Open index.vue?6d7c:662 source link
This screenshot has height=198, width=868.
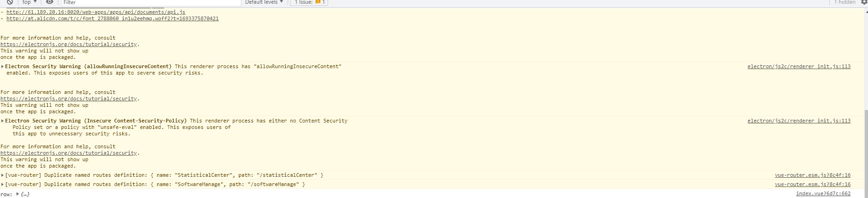point(823,194)
